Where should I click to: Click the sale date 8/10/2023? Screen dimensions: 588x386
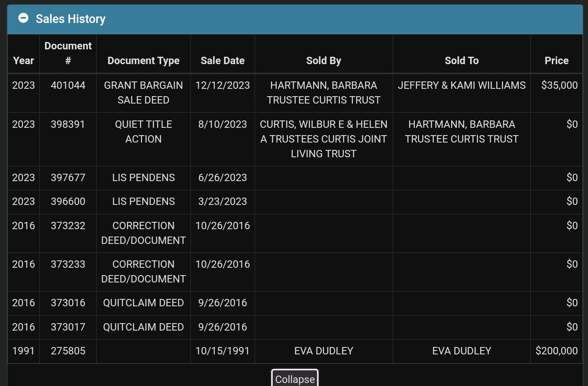pos(223,124)
